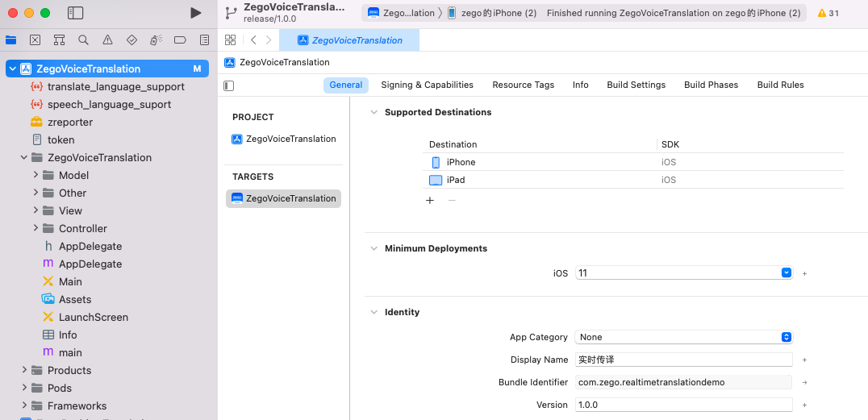The image size is (868, 420).
Task: Toggle the navigator sidebar in the toolbar
Action: 75,13
